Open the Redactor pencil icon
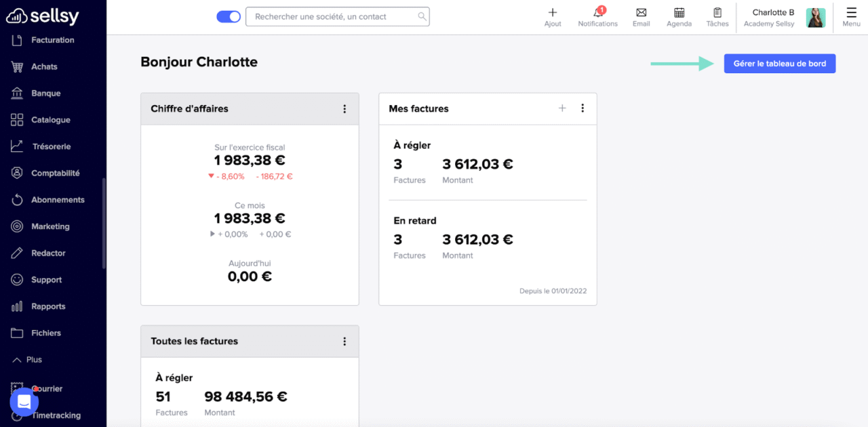The image size is (868, 427). pyautogui.click(x=17, y=253)
